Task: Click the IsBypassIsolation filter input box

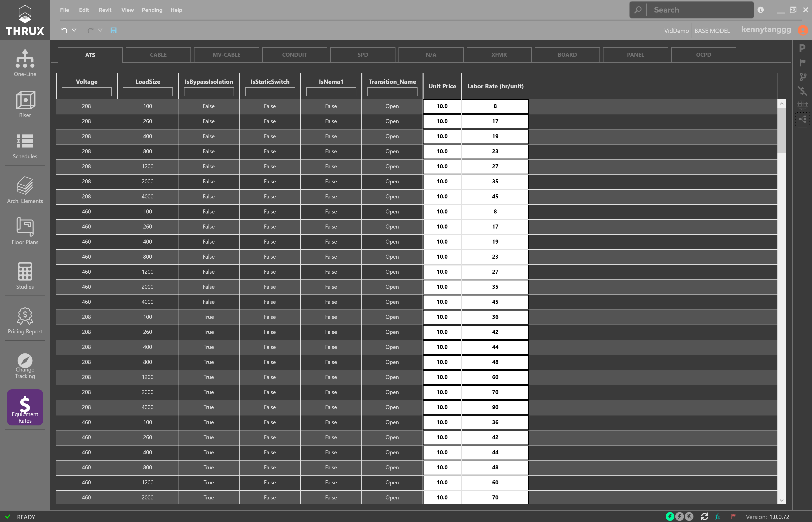Action: click(209, 92)
